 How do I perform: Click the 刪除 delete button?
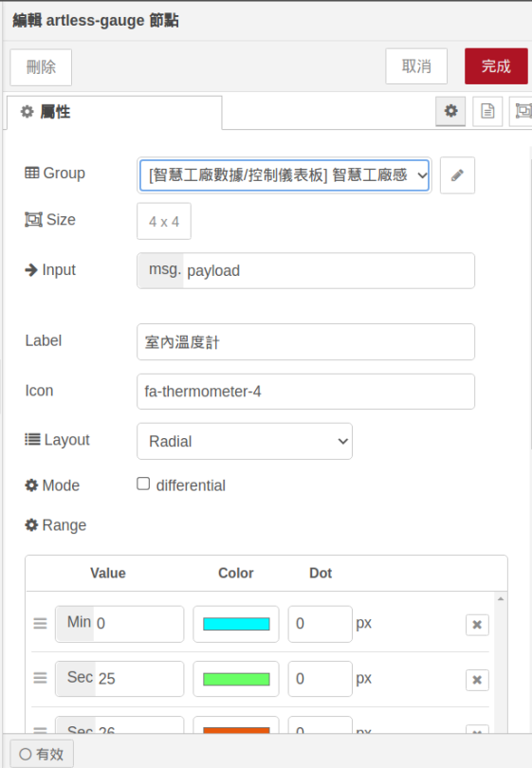(41, 67)
